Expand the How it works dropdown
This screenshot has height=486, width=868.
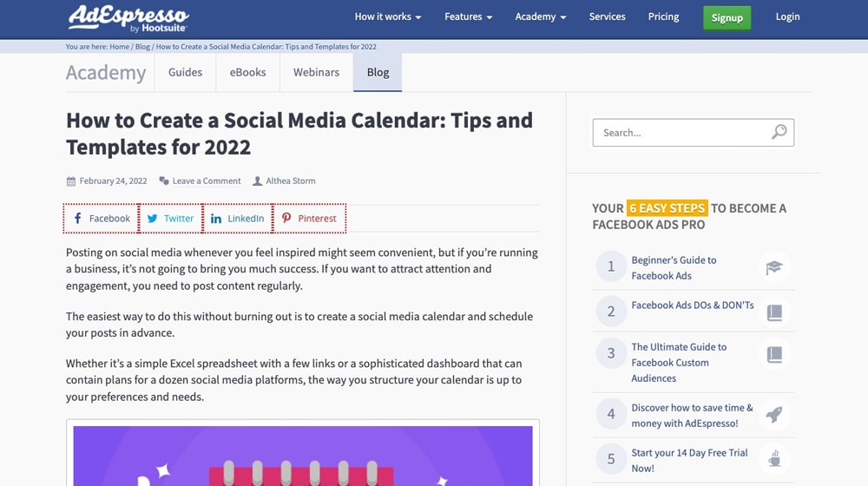click(387, 17)
